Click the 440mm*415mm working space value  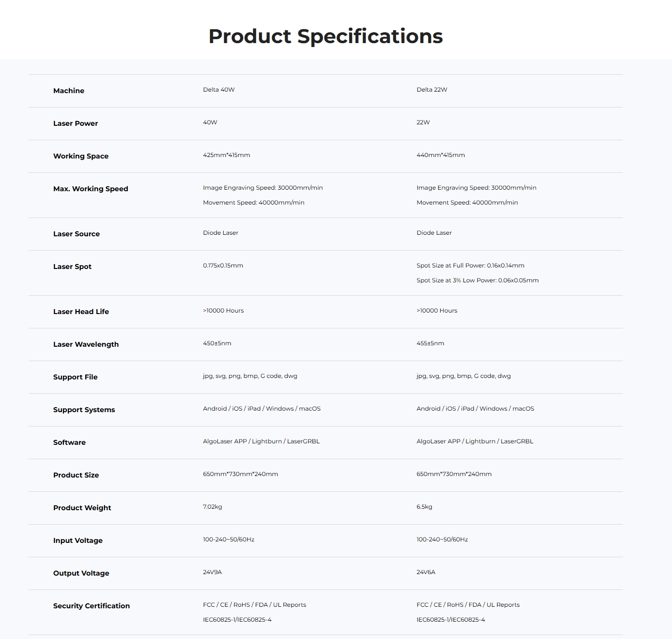pos(441,155)
